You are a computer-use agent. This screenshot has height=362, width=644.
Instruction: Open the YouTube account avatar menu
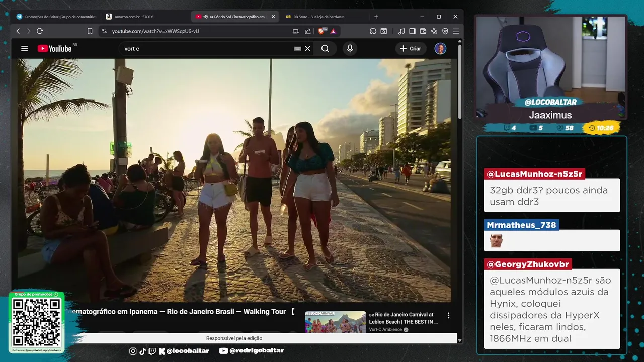tap(440, 49)
